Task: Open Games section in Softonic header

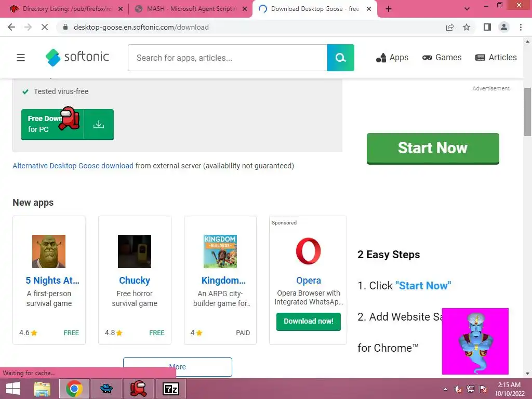Action: (x=442, y=58)
